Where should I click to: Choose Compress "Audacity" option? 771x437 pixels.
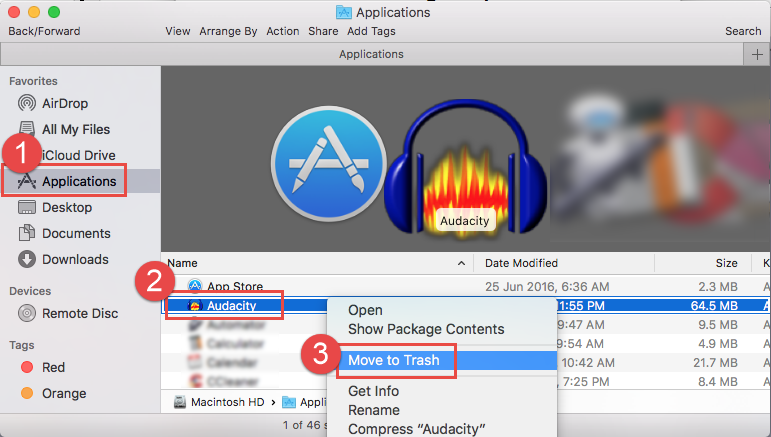416,429
